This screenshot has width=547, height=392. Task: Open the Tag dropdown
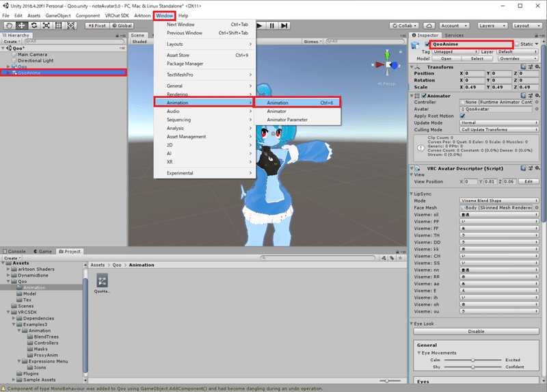[x=455, y=51]
